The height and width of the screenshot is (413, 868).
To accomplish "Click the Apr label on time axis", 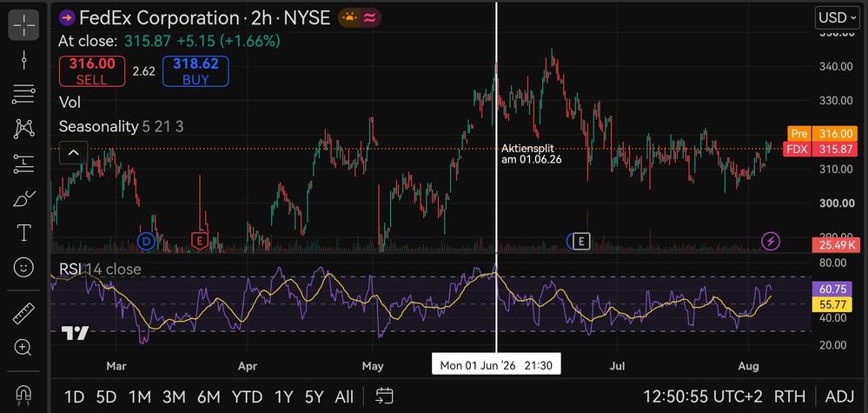I will point(247,366).
